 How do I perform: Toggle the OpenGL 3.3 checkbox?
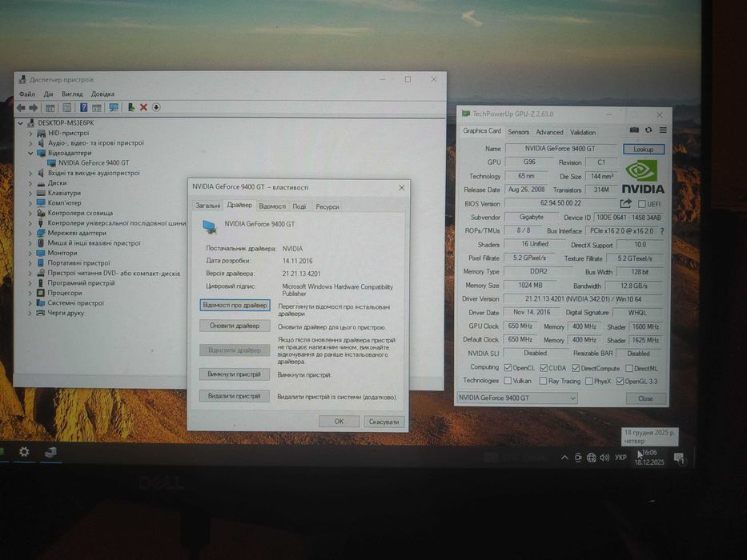point(620,381)
